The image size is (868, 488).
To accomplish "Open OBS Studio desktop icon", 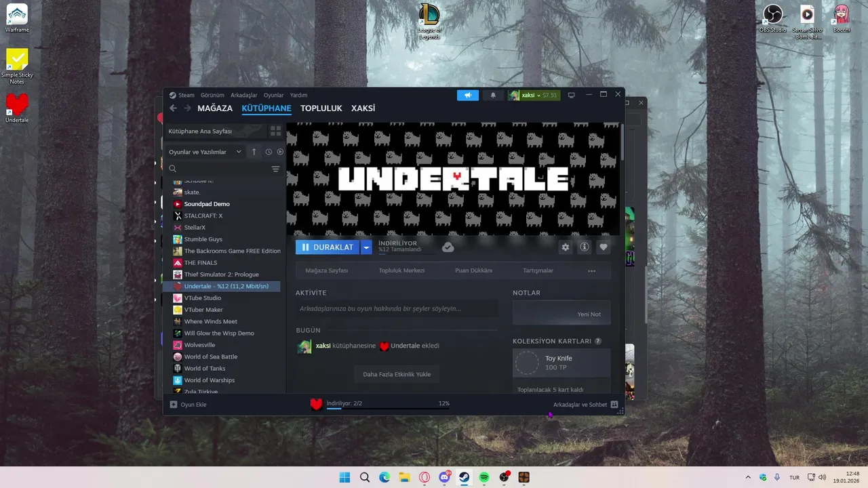I will 773,18.
